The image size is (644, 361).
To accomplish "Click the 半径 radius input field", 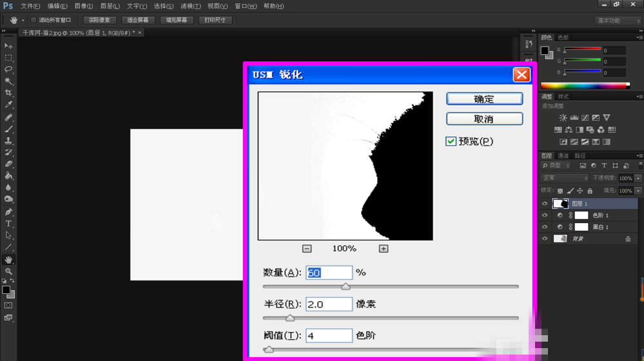I will (329, 304).
